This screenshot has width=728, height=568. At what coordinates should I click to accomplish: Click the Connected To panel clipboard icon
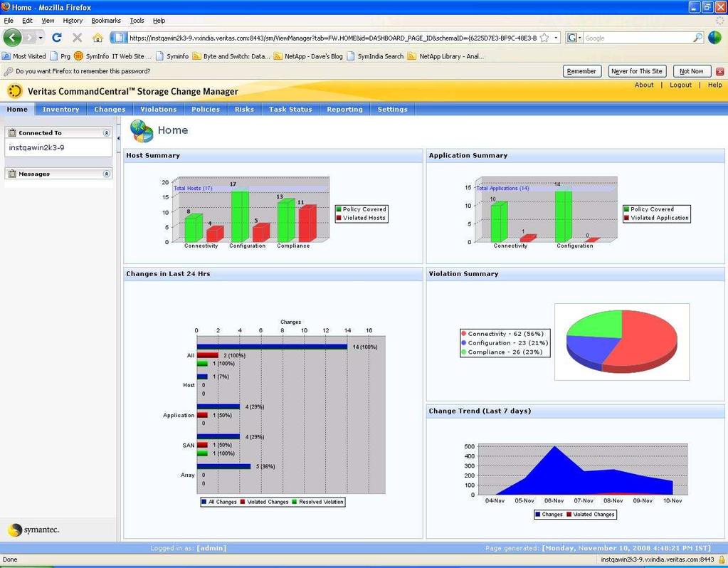pyautogui.click(x=12, y=133)
